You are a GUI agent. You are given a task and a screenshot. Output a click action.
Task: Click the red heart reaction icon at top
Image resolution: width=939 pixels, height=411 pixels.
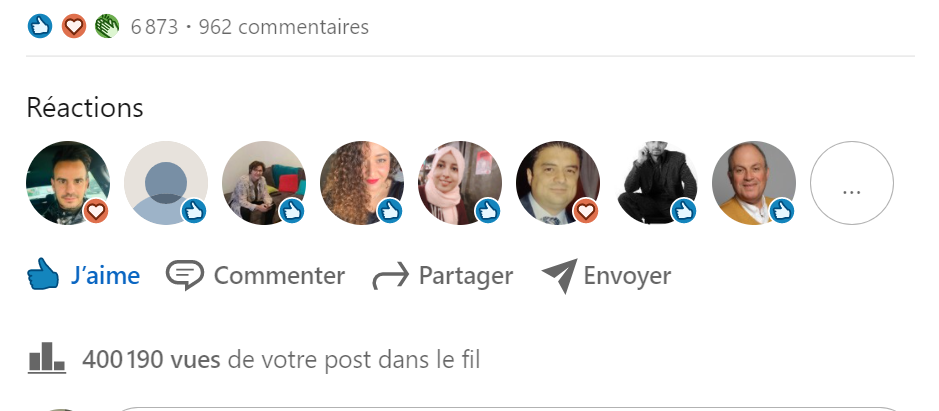click(73, 27)
